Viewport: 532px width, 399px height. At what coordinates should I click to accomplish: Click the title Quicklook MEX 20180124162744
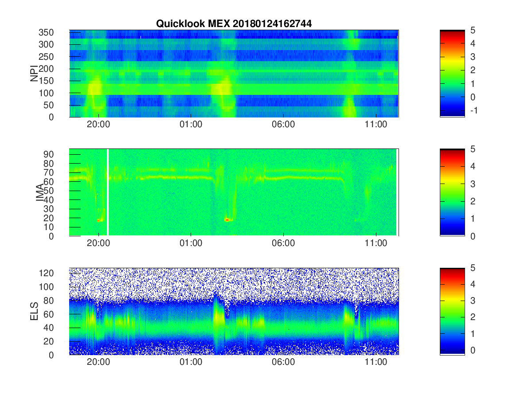(x=234, y=24)
